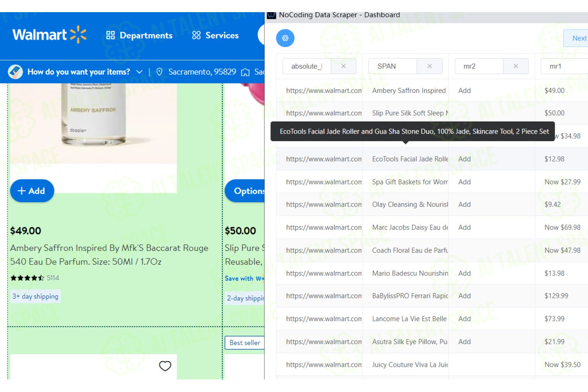Screen dimensions: 588x392
Task: Click the $73.99 price cell
Action: [x=561, y=319]
